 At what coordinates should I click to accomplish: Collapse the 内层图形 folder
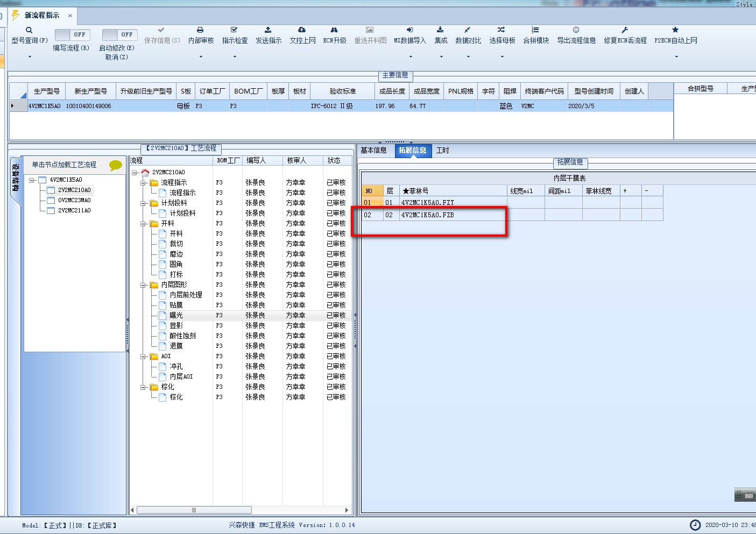[x=144, y=285]
